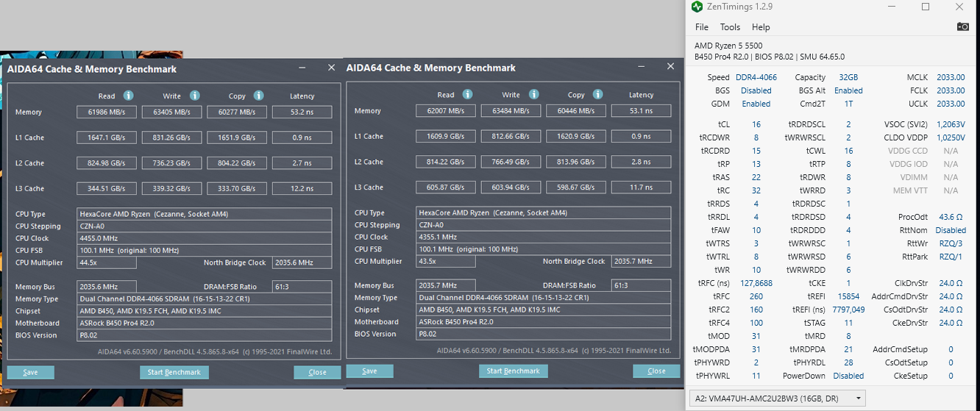Click Memory Write value 63405 MB/s in left window
This screenshot has width=980, height=411.
pyautogui.click(x=171, y=112)
